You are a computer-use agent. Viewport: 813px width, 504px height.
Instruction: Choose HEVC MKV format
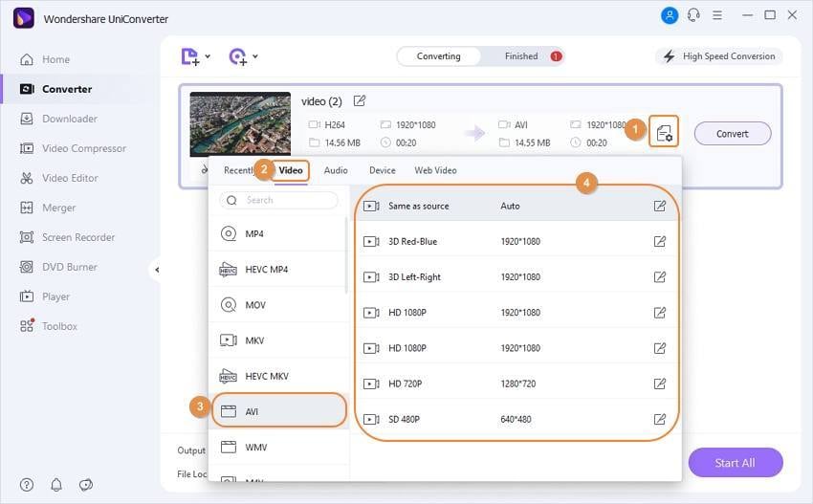277,376
